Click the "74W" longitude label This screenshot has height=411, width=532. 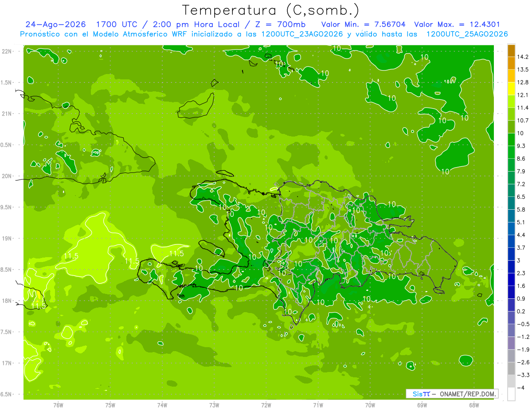(x=162, y=405)
